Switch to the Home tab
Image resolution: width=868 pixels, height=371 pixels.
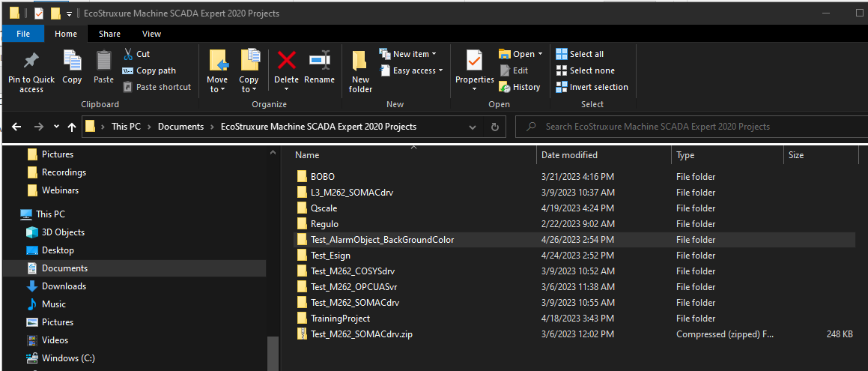click(x=66, y=34)
